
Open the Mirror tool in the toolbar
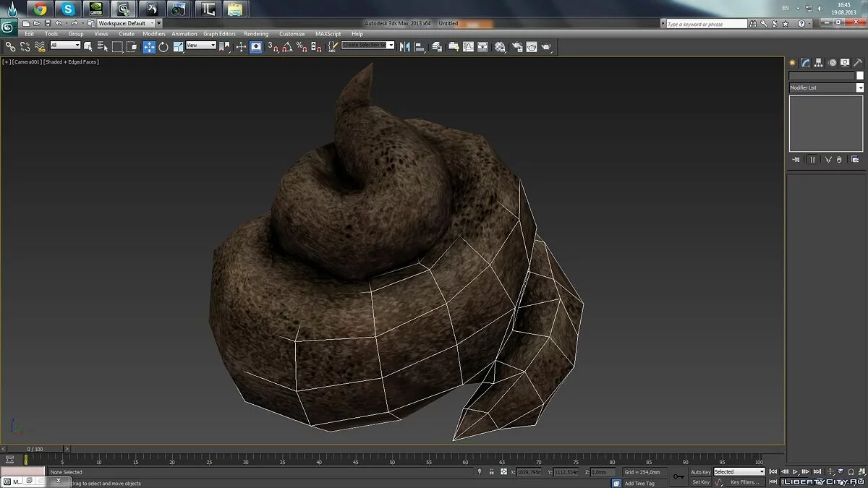pos(404,46)
